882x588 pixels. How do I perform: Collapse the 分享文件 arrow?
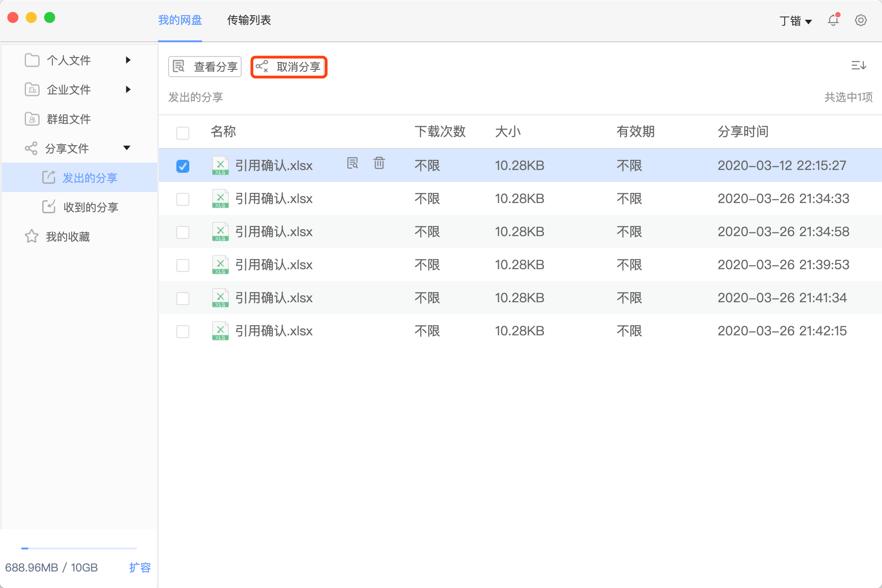click(127, 147)
